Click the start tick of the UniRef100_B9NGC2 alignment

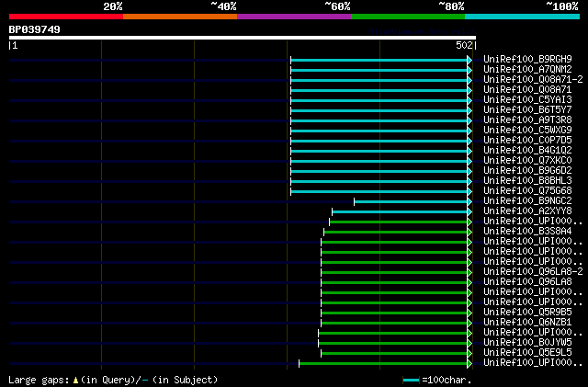354,202
